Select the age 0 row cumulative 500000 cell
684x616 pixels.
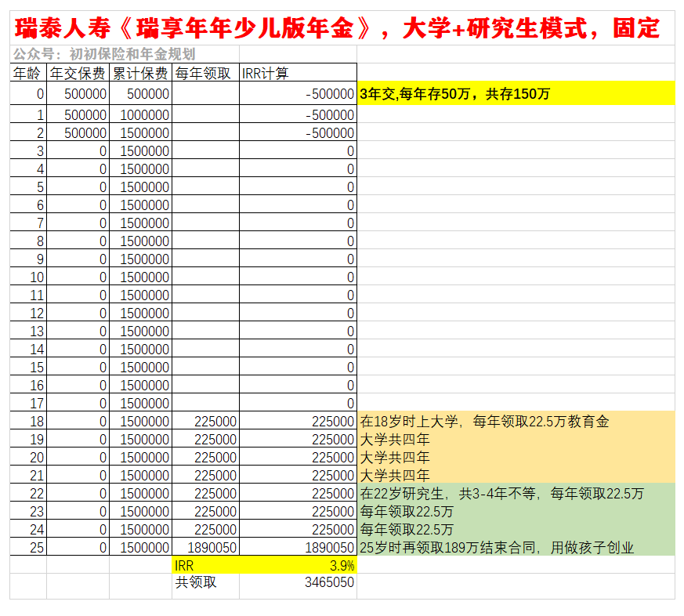coord(140,93)
